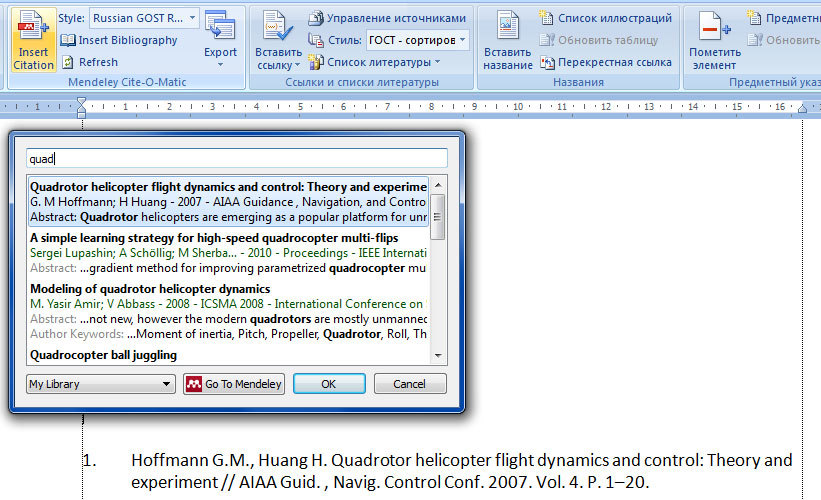Click the first line indent marker on the ruler

[x=81, y=101]
